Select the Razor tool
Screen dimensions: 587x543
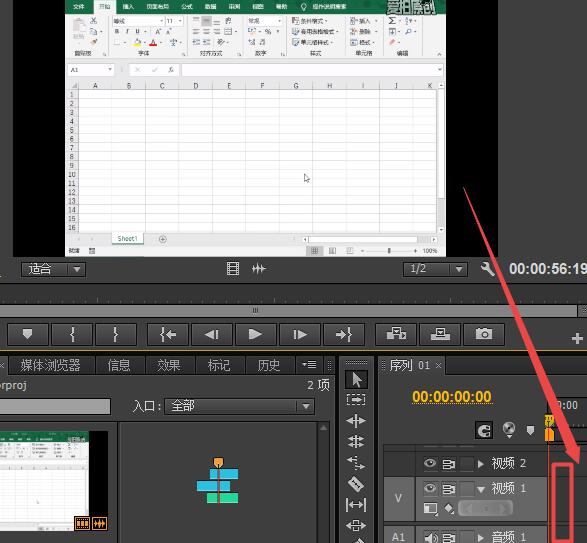point(356,484)
